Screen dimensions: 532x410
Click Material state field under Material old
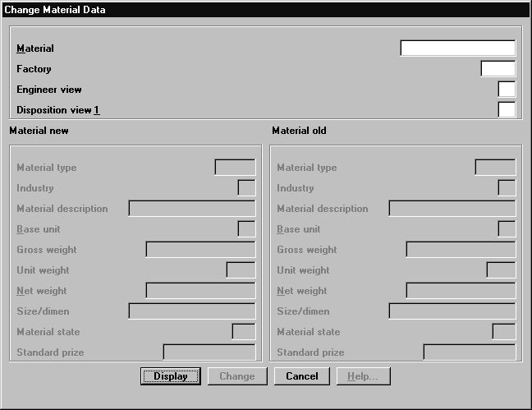point(503,332)
